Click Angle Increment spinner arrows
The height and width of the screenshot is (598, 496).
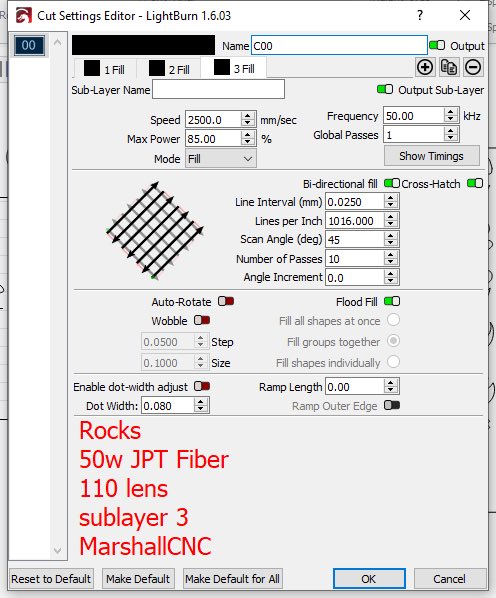[390, 277]
